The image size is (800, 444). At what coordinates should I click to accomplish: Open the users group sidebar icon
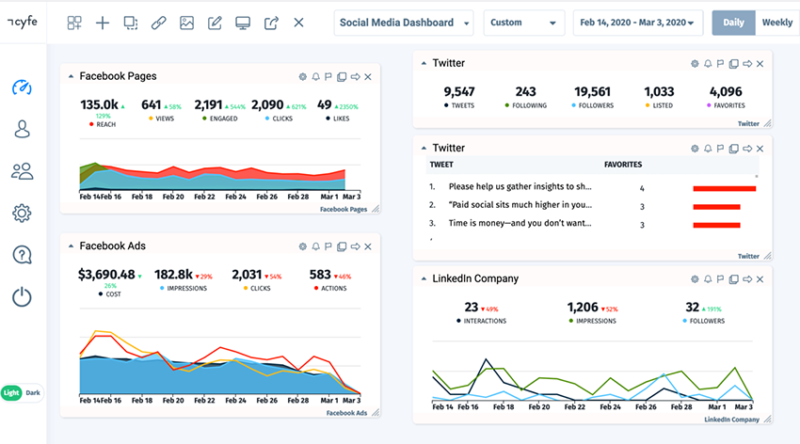22,171
